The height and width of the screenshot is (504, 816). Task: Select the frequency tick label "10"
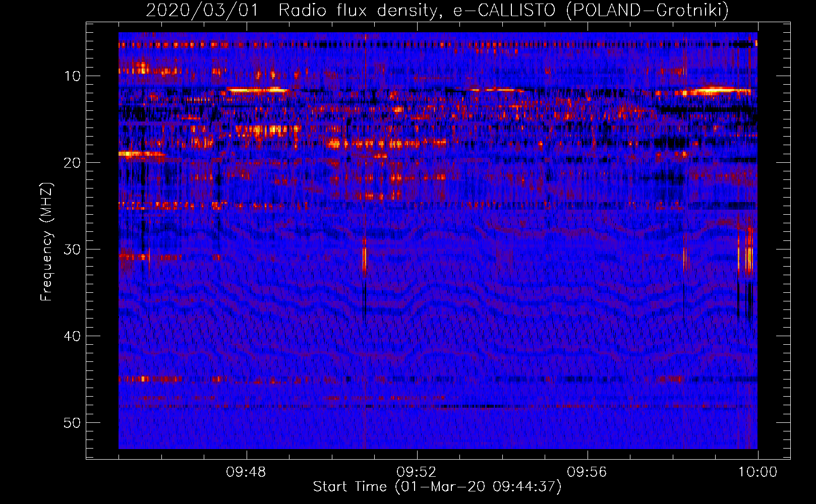point(73,76)
